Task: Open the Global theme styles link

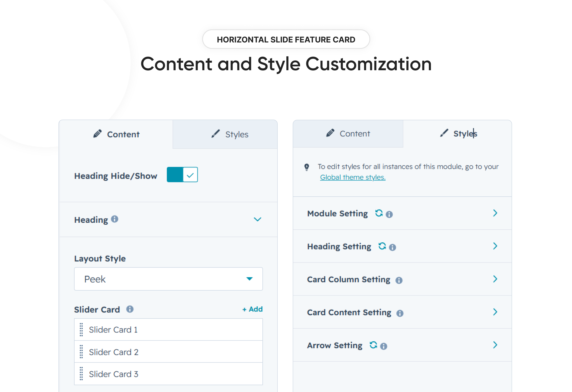Action: [353, 177]
